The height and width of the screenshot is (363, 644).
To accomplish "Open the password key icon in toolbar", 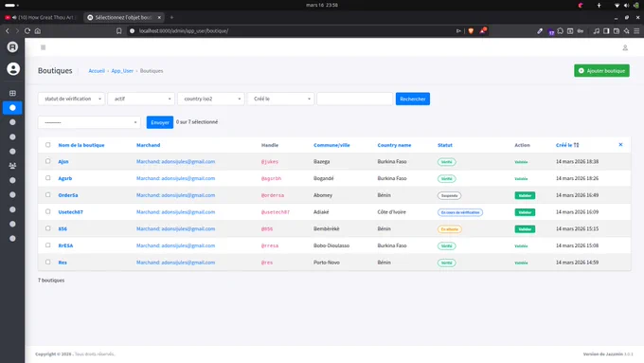I will point(581,31).
